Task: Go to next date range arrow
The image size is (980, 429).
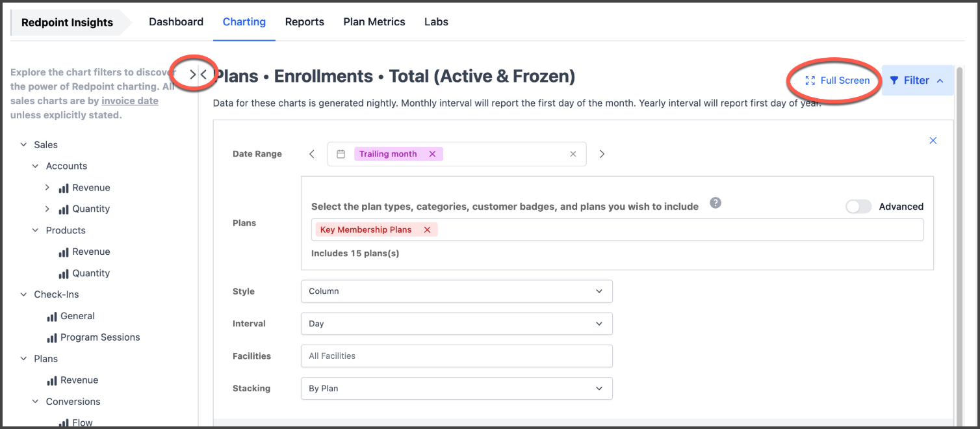Action: pyautogui.click(x=602, y=154)
